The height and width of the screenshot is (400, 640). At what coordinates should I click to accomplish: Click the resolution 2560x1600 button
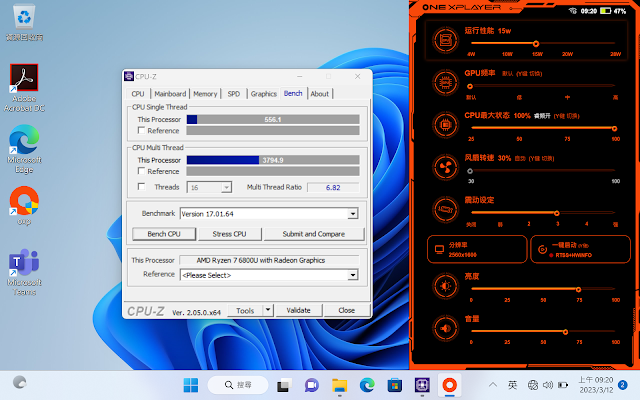pos(477,249)
